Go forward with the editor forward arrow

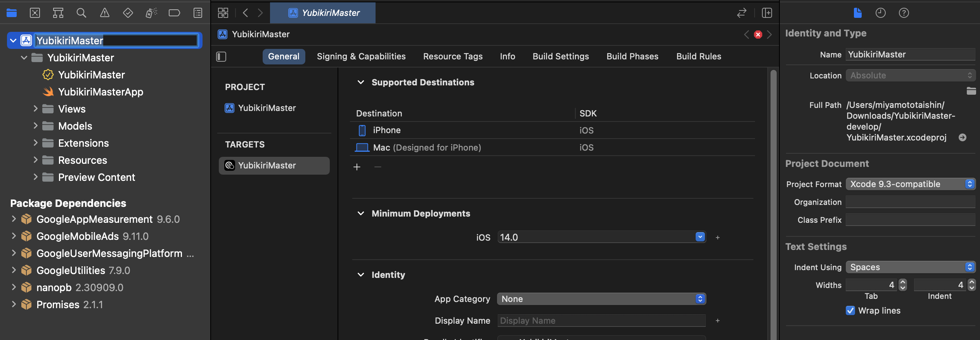point(260,13)
